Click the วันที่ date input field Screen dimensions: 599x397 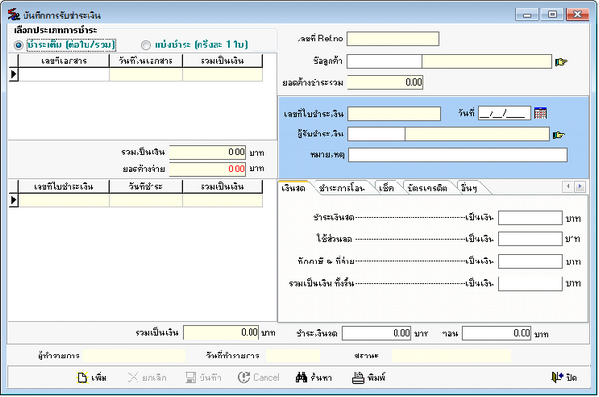pyautogui.click(x=504, y=113)
